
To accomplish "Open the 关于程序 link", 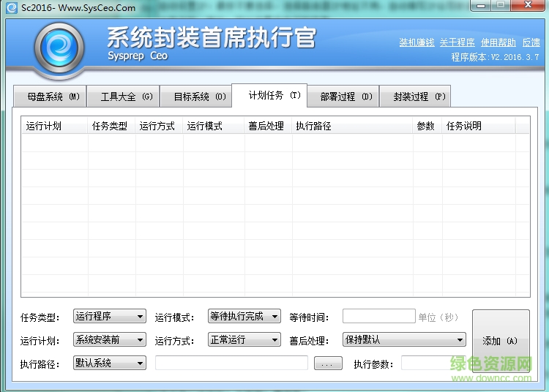I will tap(457, 42).
